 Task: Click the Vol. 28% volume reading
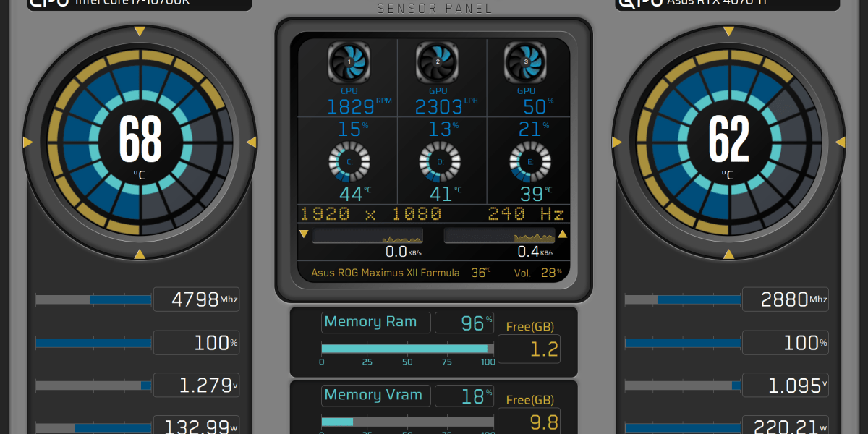pyautogui.click(x=538, y=273)
